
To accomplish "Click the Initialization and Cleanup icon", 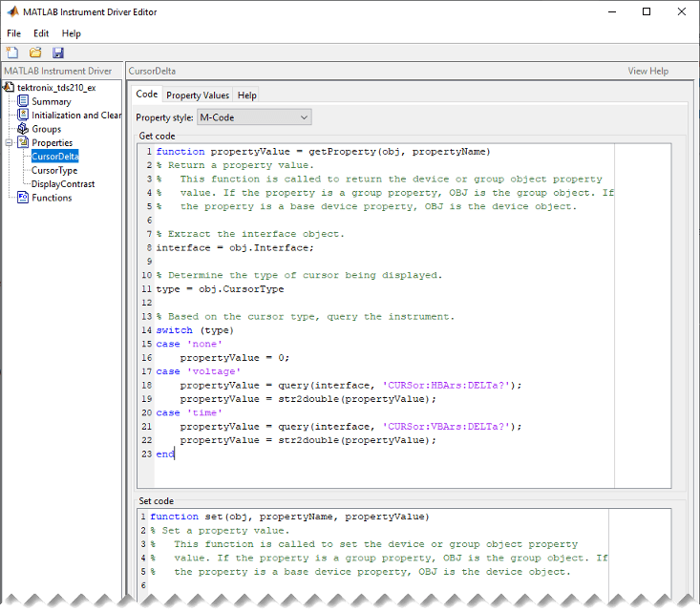I will (24, 116).
